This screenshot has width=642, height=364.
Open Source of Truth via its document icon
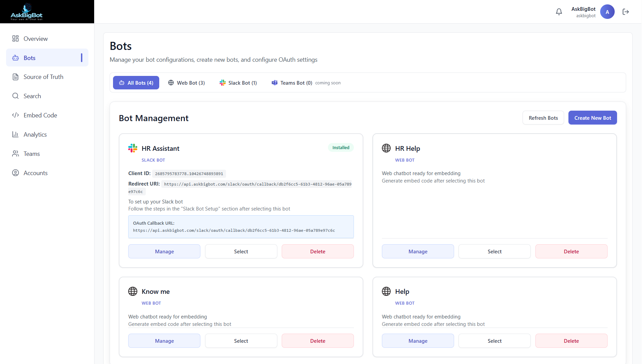[x=16, y=77]
